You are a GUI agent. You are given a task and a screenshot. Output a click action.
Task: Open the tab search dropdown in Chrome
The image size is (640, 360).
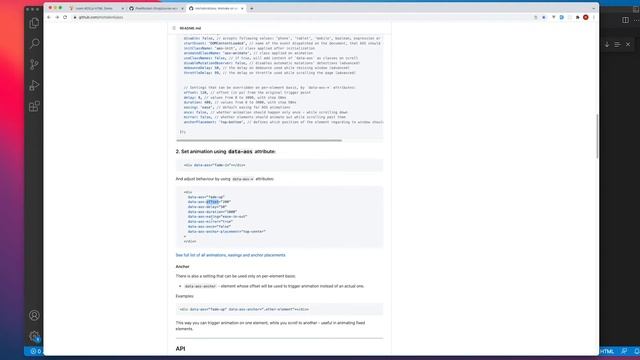tap(593, 8)
